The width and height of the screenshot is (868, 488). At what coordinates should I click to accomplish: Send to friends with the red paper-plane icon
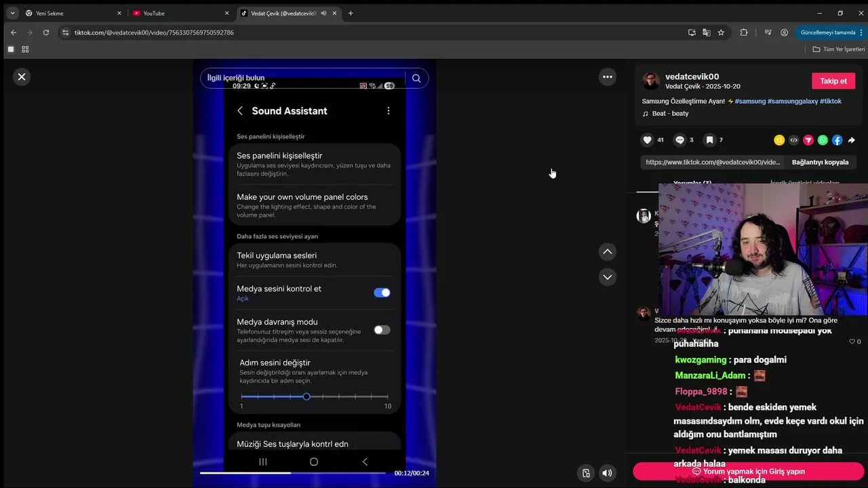pyautogui.click(x=808, y=140)
